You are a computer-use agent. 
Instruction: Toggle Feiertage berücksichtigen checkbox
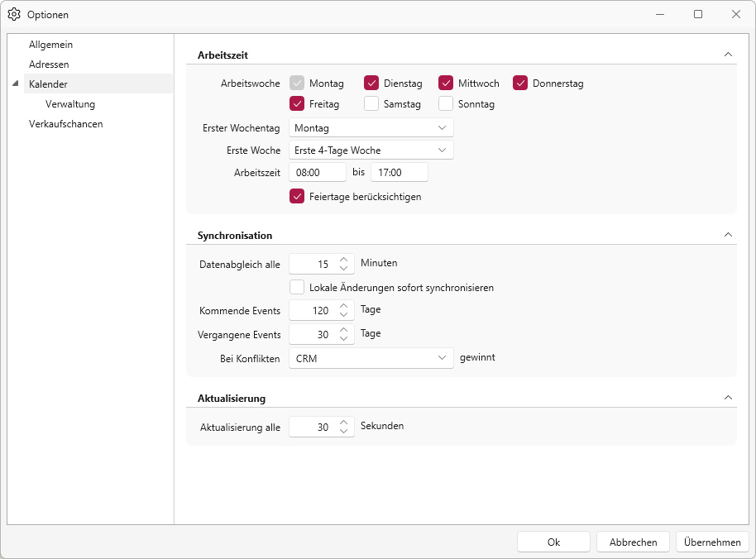point(297,196)
